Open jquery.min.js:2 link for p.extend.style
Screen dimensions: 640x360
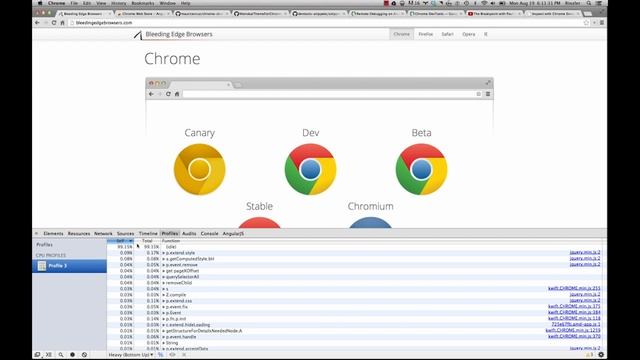585,253
